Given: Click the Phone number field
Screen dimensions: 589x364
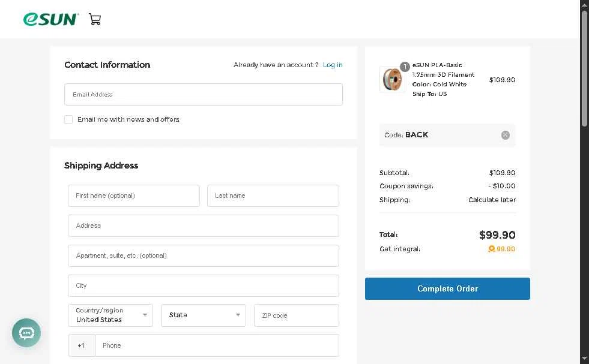Looking at the screenshot, I should point(217,345).
